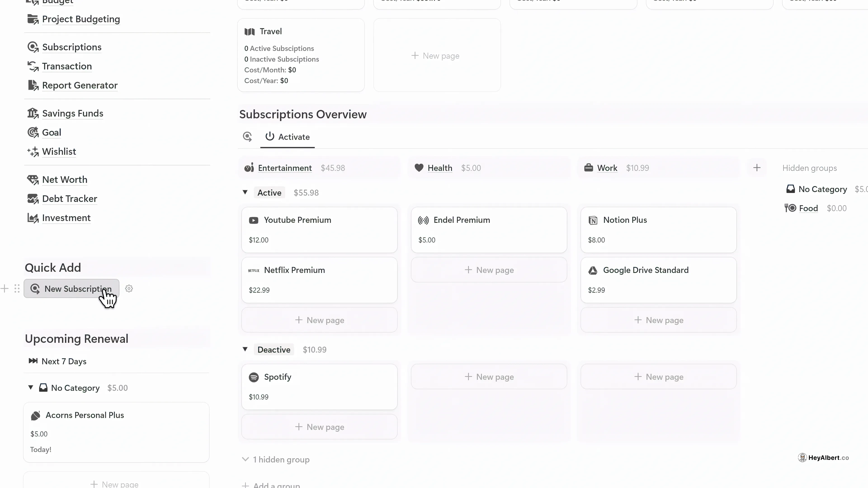Open the Travel category card
868x488 pixels.
coord(301,55)
